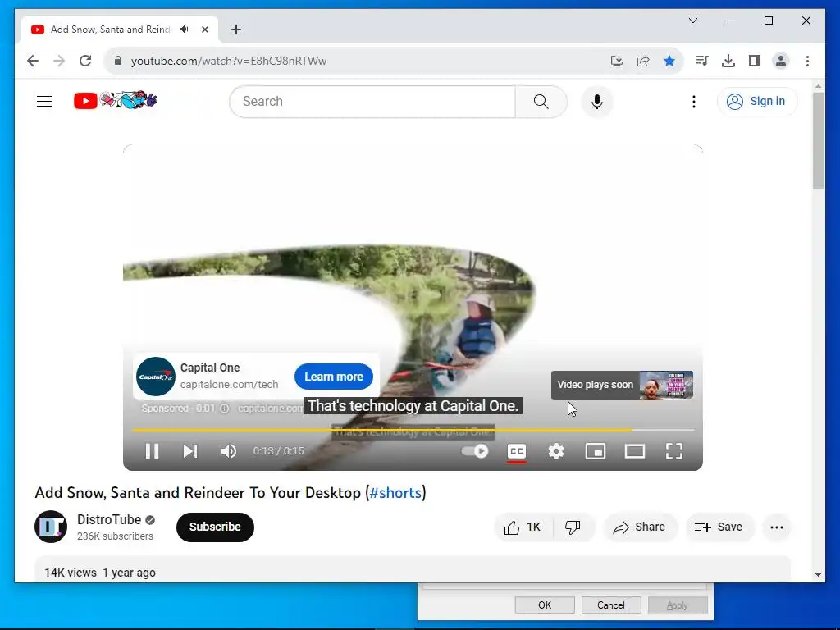Click the page vertical scrollbar thumb
The height and width of the screenshot is (630, 840).
tap(818, 141)
